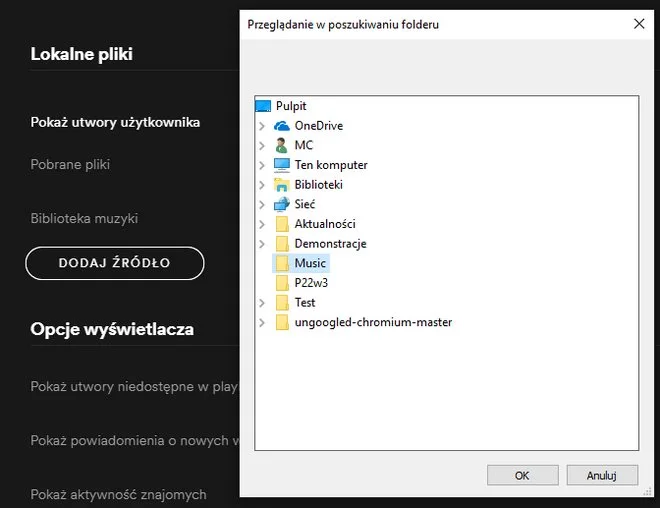Expand the Biblioteki node
This screenshot has height=508, width=660.
[262, 185]
